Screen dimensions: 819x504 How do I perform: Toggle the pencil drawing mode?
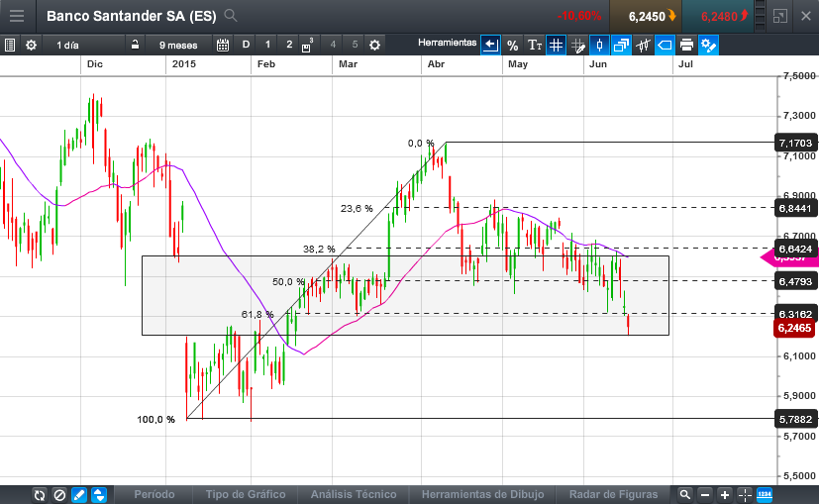pos(79,495)
